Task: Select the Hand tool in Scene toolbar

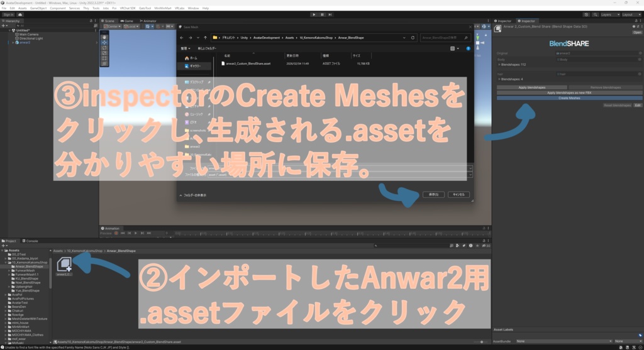Action: (x=104, y=37)
